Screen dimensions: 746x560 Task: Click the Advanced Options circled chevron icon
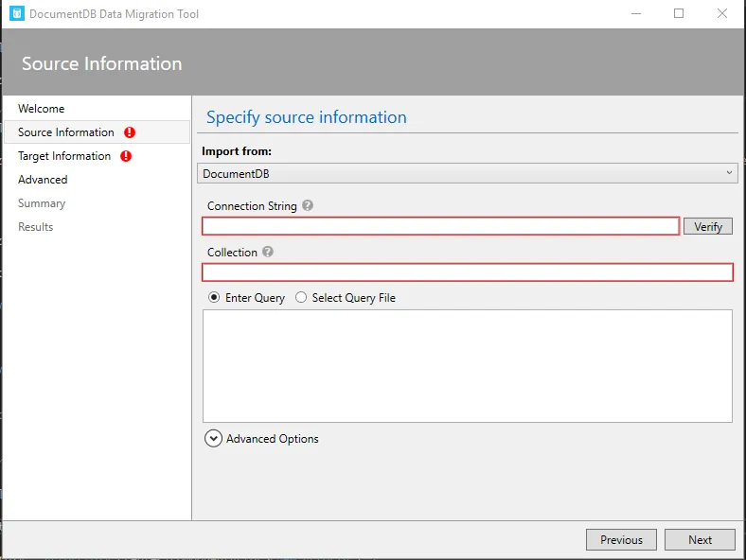pos(213,439)
